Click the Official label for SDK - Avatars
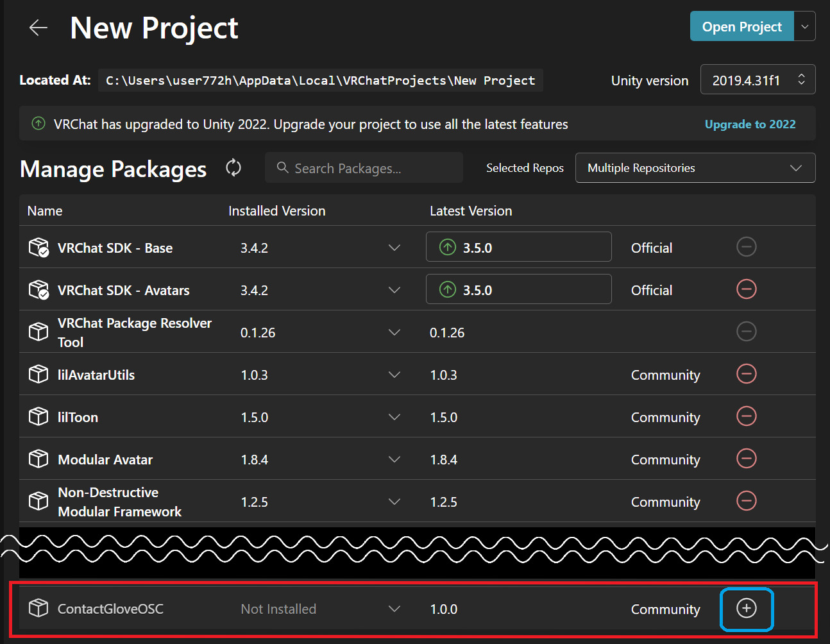Viewport: 830px width, 644px height. click(x=652, y=290)
